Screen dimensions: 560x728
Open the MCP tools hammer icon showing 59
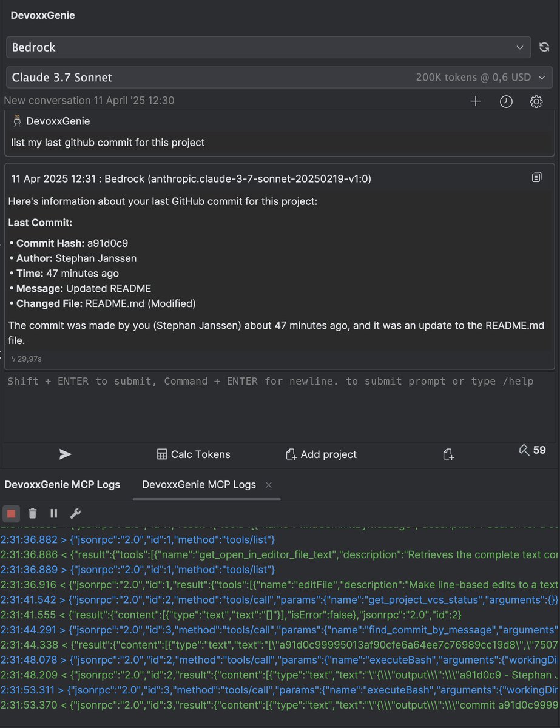tap(532, 450)
